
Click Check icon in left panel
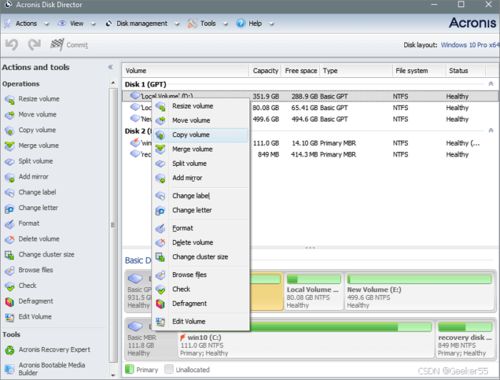[10, 286]
